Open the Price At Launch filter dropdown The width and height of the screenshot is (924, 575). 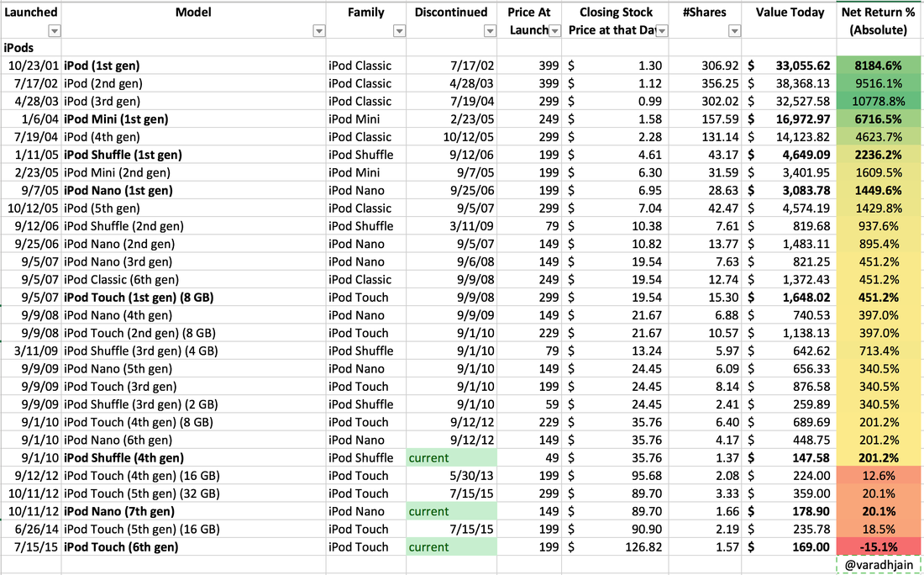(x=554, y=31)
